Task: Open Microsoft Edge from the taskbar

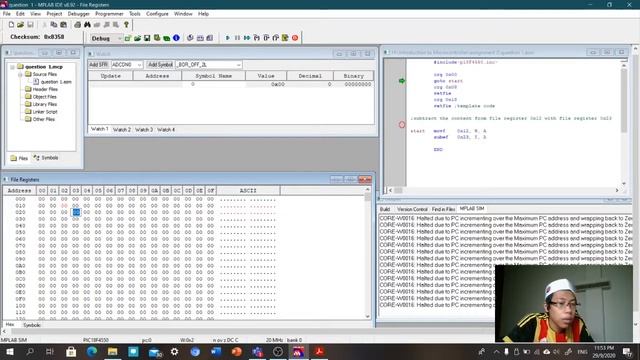Action: [92, 351]
